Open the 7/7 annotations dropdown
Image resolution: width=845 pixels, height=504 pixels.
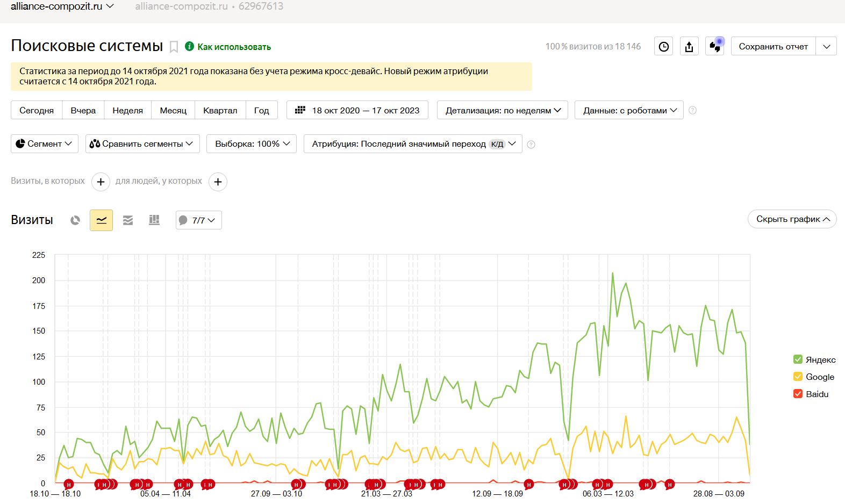click(x=199, y=220)
